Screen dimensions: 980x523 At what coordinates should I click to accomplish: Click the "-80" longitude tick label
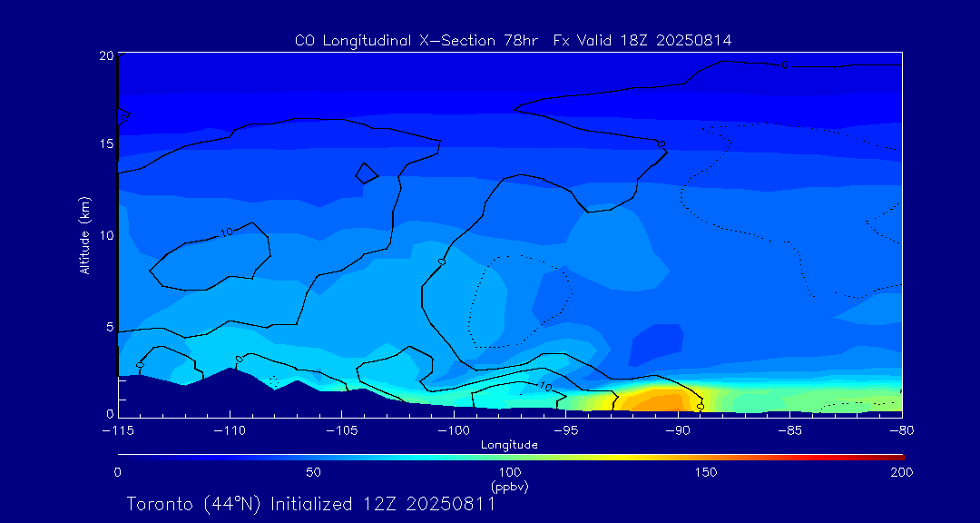click(x=900, y=431)
